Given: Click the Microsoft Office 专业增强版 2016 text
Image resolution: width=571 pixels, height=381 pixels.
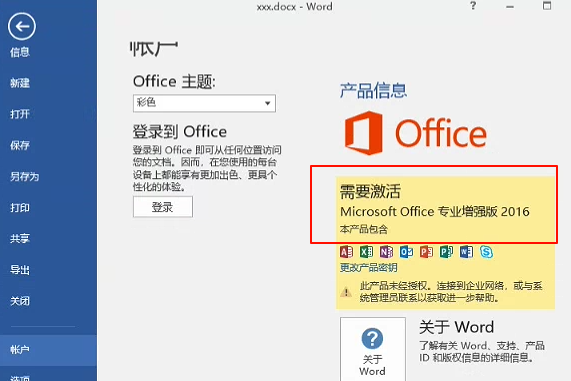Looking at the screenshot, I should coord(434,212).
